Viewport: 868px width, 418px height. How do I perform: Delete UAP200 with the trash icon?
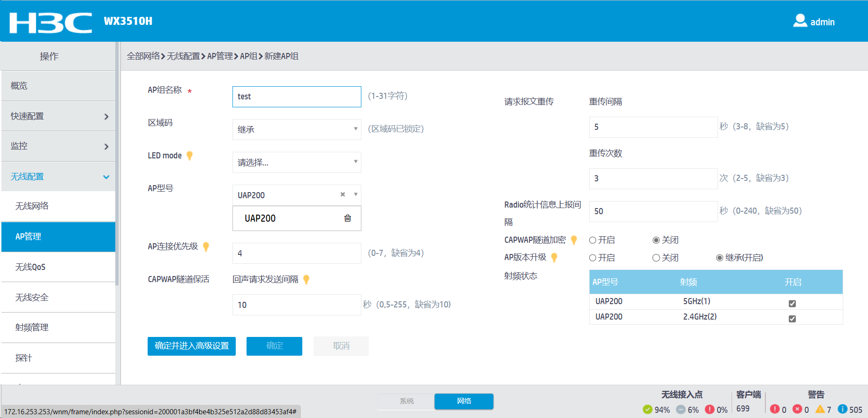pyautogui.click(x=348, y=218)
